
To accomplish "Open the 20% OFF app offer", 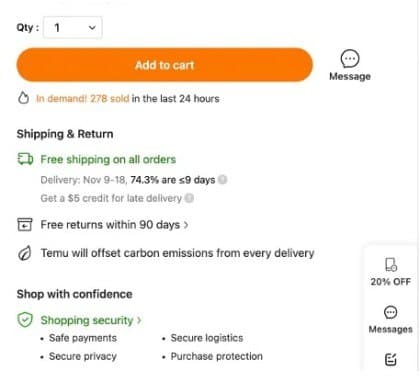I will tap(390, 272).
